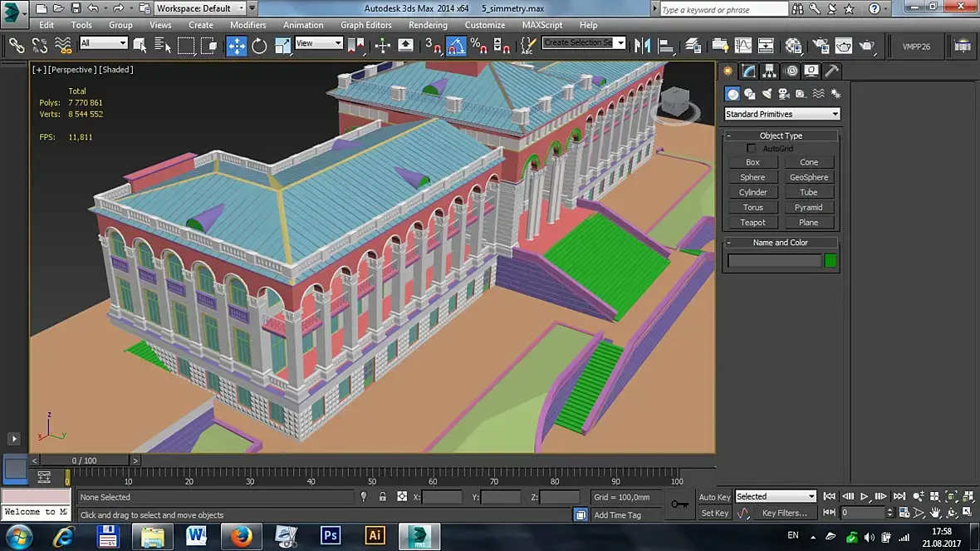Viewport: 980px width, 551px height.
Task: Open the Rendering menu
Action: (428, 25)
